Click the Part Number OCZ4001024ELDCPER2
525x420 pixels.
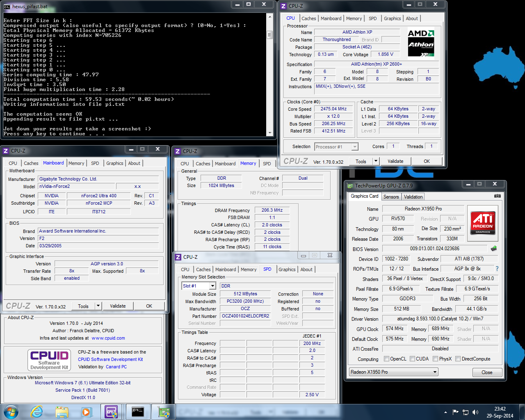pyautogui.click(x=245, y=316)
